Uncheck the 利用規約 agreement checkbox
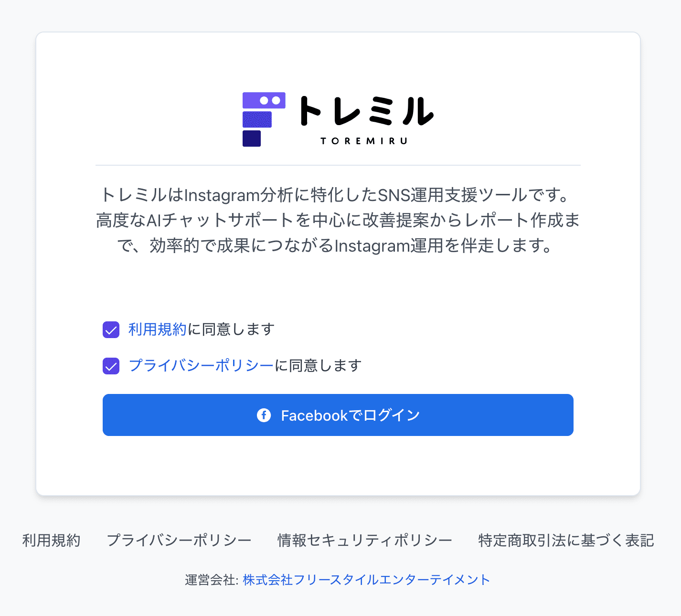This screenshot has height=616, width=681. click(111, 329)
